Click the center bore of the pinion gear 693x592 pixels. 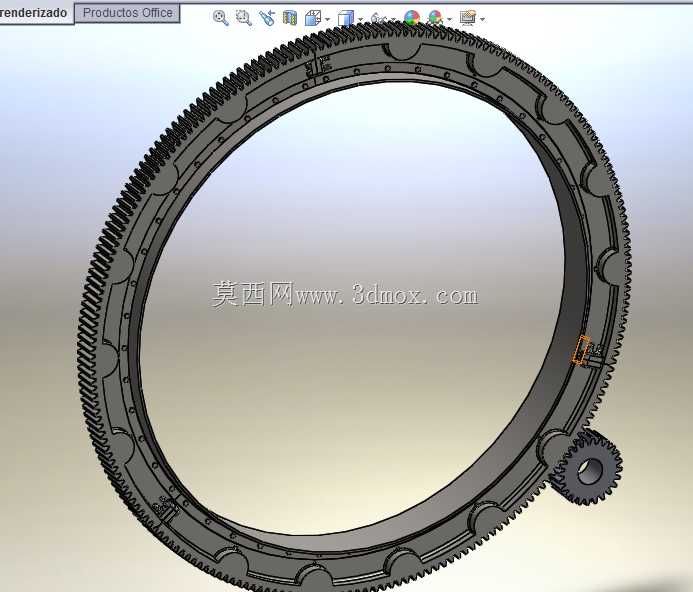click(590, 471)
